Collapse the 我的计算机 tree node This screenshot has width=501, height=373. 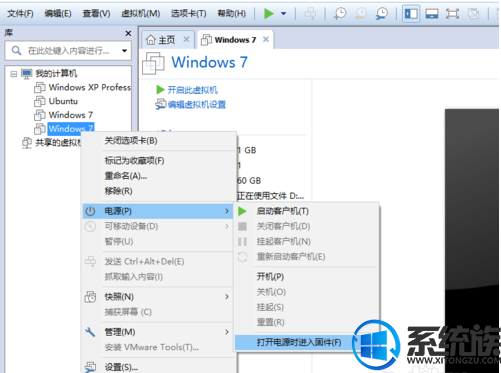(x=14, y=74)
